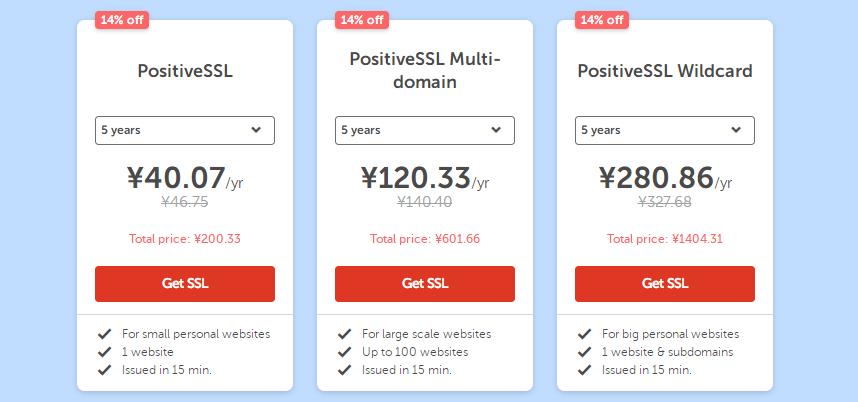Image resolution: width=858 pixels, height=402 pixels.
Task: Click checkmark next to "1 website"
Action: coord(104,352)
